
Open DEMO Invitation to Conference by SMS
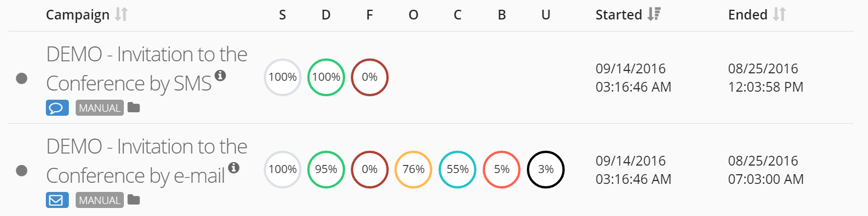(x=147, y=69)
